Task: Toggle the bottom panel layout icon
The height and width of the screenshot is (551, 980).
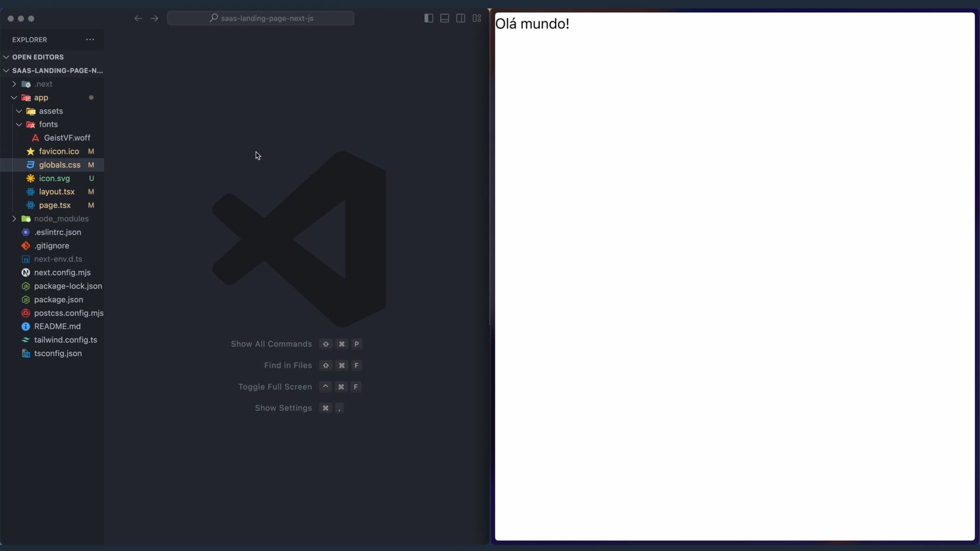Action: pos(445,18)
